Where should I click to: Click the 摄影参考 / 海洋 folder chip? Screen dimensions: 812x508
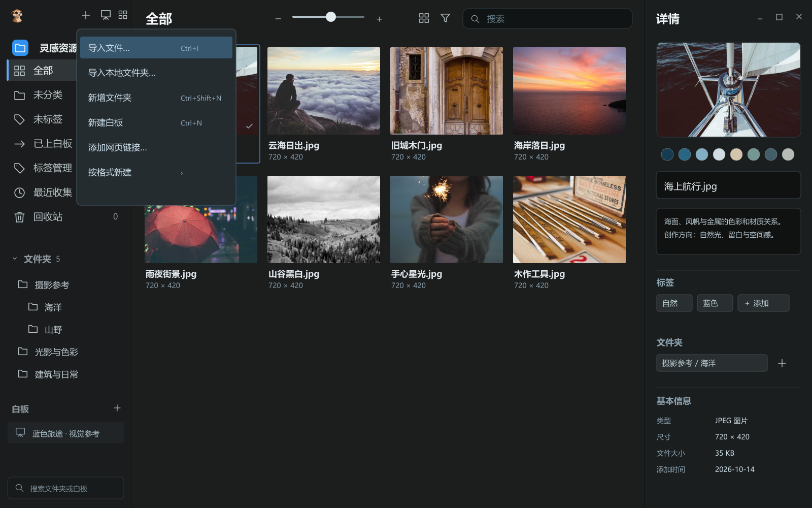[x=712, y=363]
